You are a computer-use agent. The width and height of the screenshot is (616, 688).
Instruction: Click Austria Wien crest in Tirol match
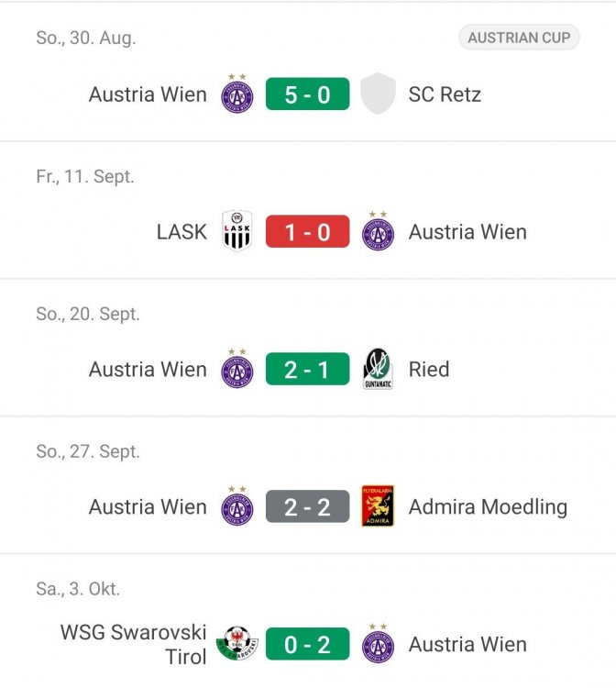click(x=378, y=643)
